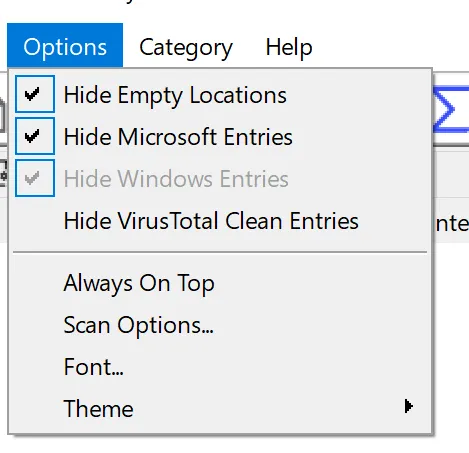Viewport: 469px width, 453px height.
Task: Expand the Theme submenu arrow
Action: point(408,406)
